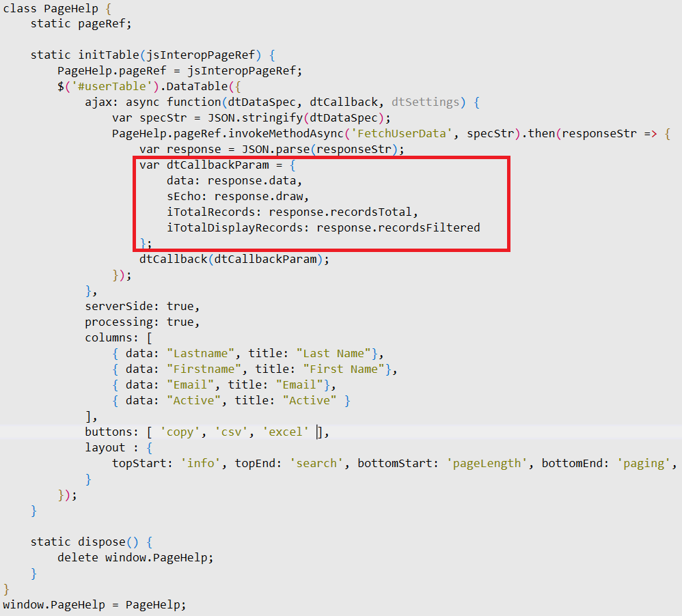Click the 'pageLength' string value
682x616 pixels.
[x=487, y=464]
